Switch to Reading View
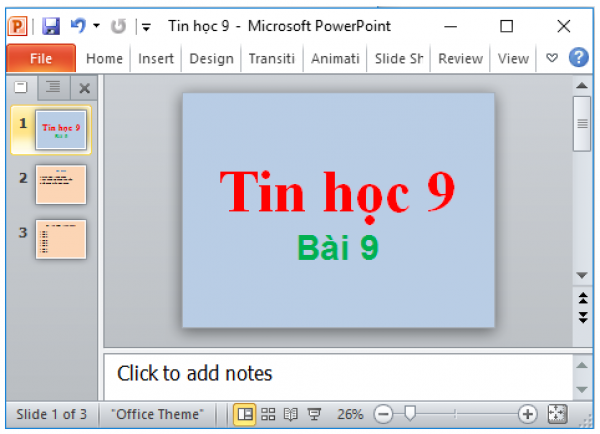 (x=290, y=414)
